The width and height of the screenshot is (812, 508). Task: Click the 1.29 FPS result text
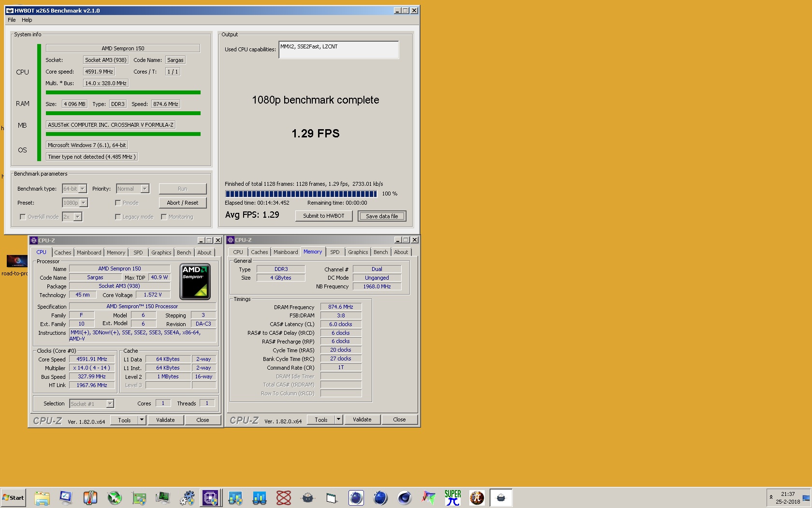[x=316, y=134]
